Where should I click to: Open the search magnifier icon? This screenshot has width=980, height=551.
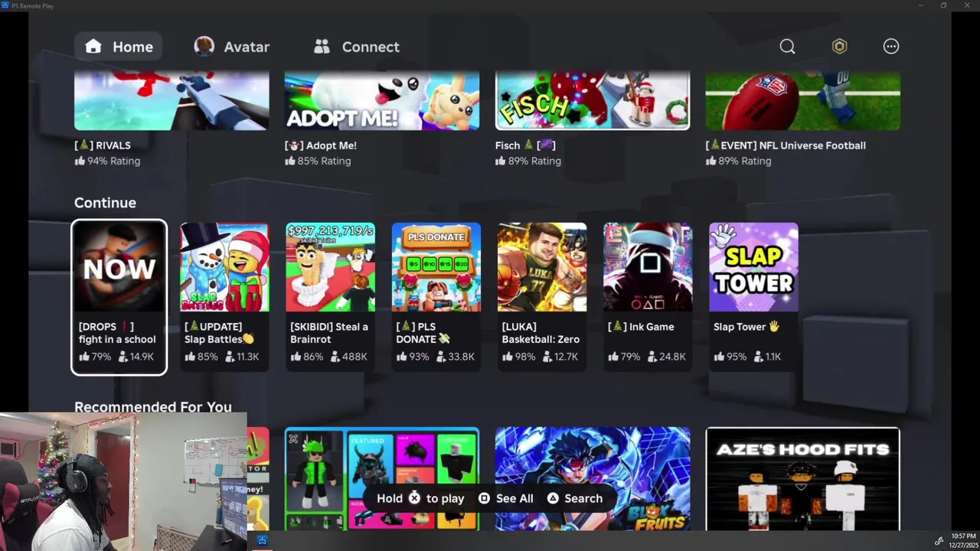[787, 47]
